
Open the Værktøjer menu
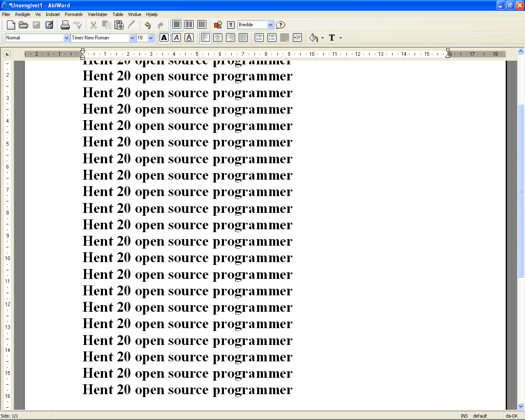tap(97, 14)
